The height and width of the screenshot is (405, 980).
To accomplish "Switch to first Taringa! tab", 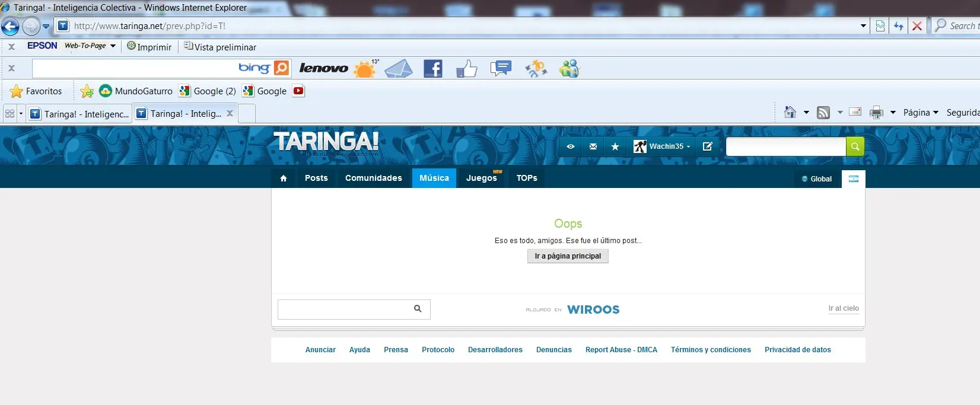I will 79,114.
